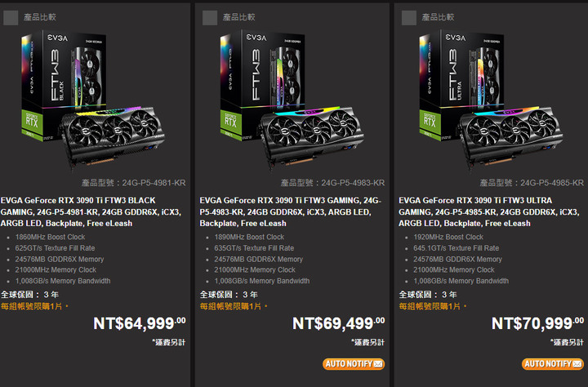Open FTW3 ULTRA product image

491,101
